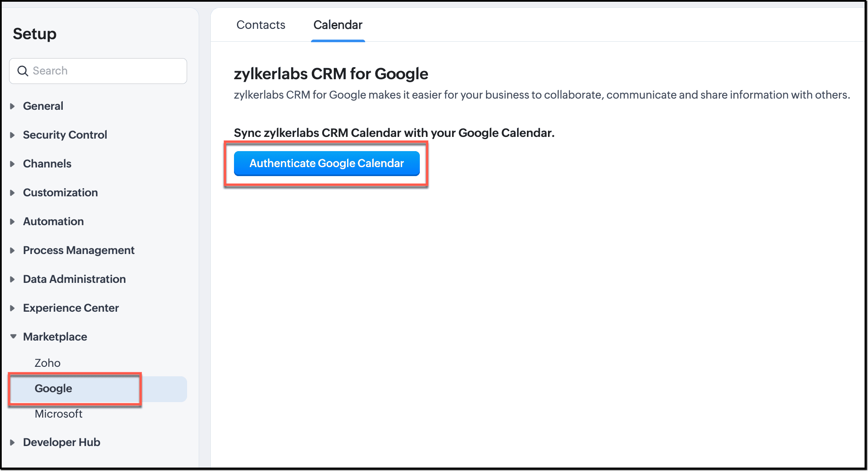
Task: Focus the Setup search field
Action: pyautogui.click(x=98, y=71)
